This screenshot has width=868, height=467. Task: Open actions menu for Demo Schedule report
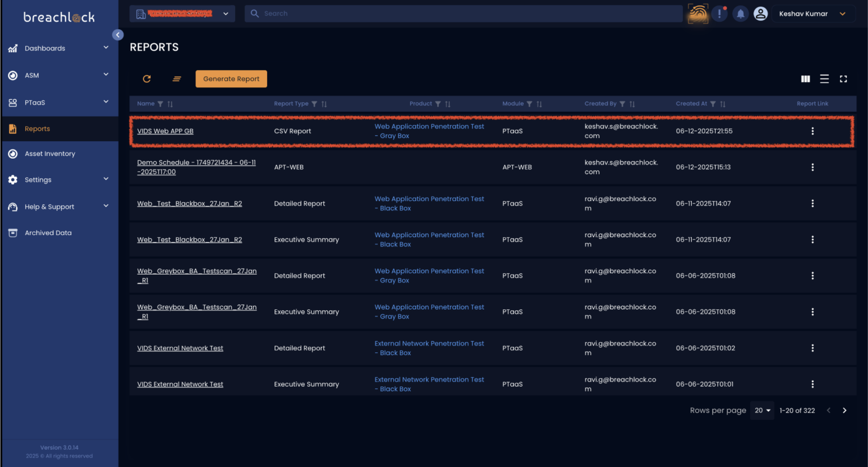[x=812, y=167]
